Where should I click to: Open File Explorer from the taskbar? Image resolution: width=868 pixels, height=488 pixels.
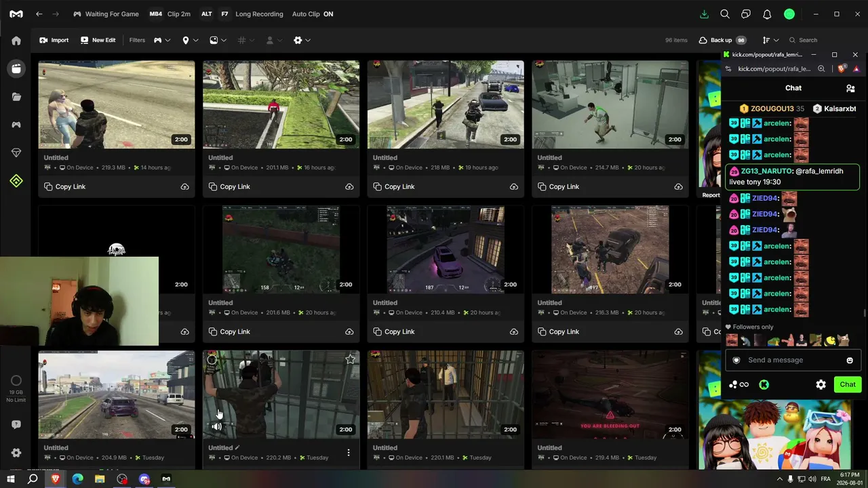100,479
